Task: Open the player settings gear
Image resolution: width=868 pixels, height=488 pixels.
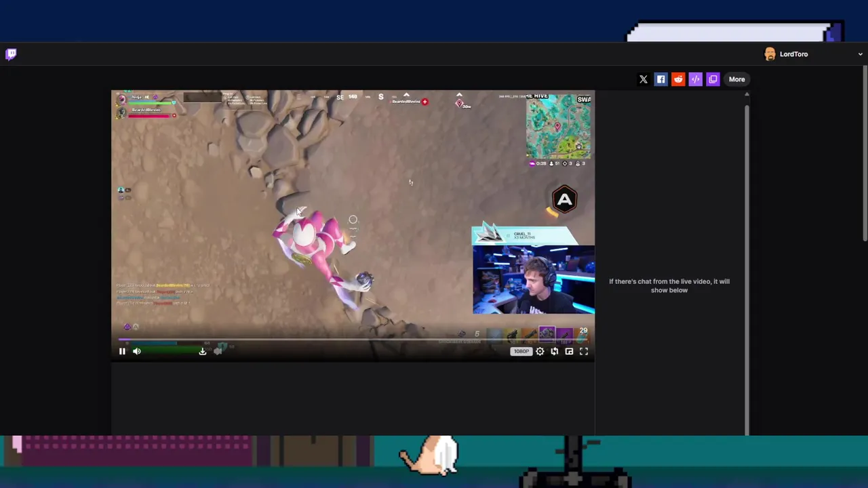Action: 540,351
